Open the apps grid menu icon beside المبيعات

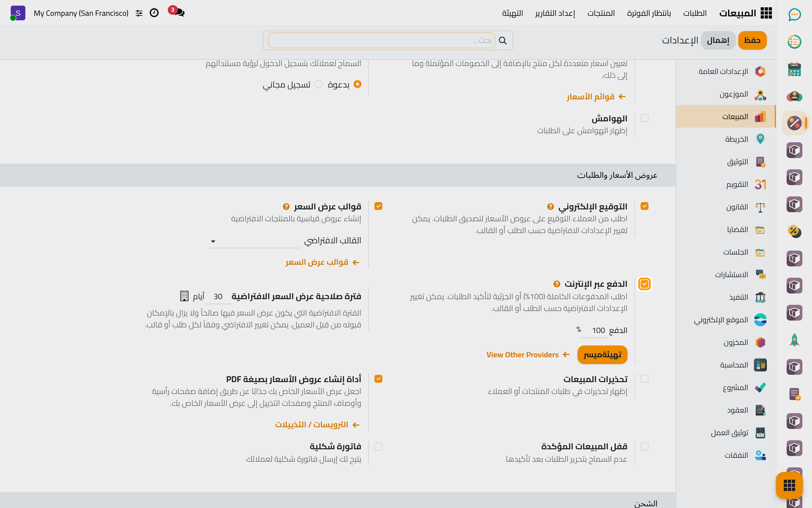click(766, 13)
